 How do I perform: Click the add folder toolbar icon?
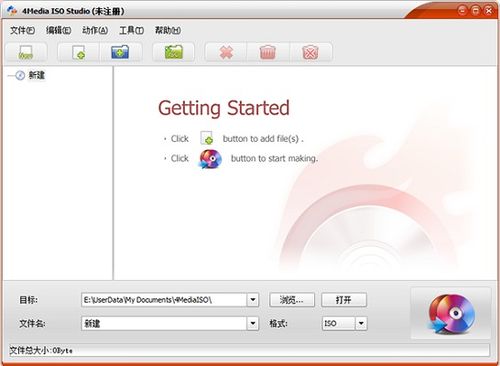[120, 52]
